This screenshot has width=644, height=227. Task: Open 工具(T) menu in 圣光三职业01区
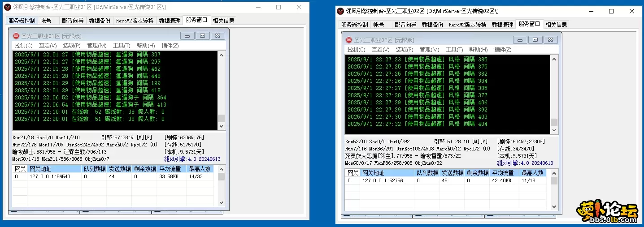[122, 46]
